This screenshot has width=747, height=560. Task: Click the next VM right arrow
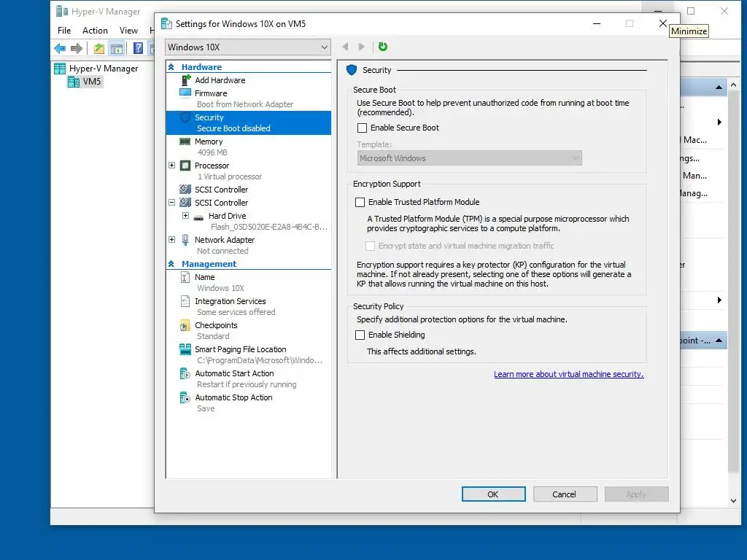(362, 47)
